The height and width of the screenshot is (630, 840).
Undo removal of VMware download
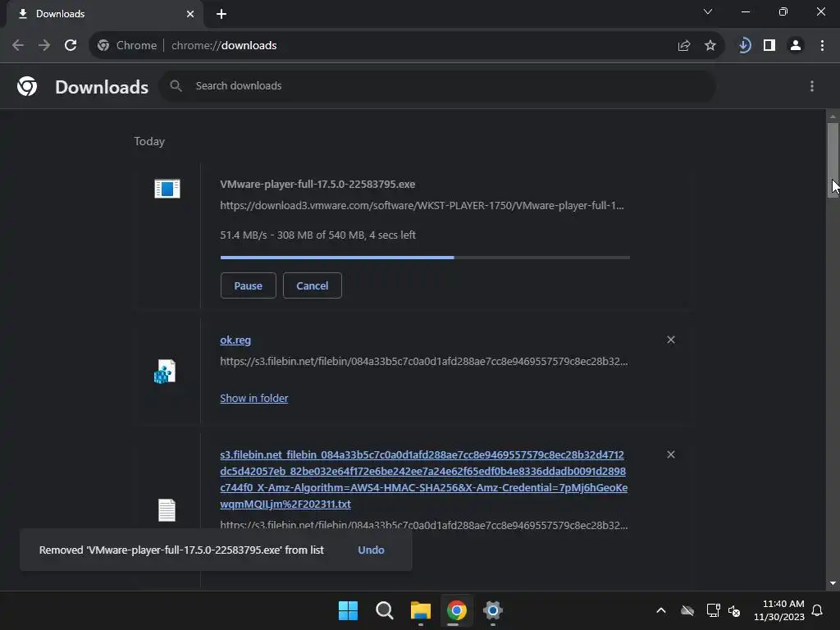click(371, 550)
